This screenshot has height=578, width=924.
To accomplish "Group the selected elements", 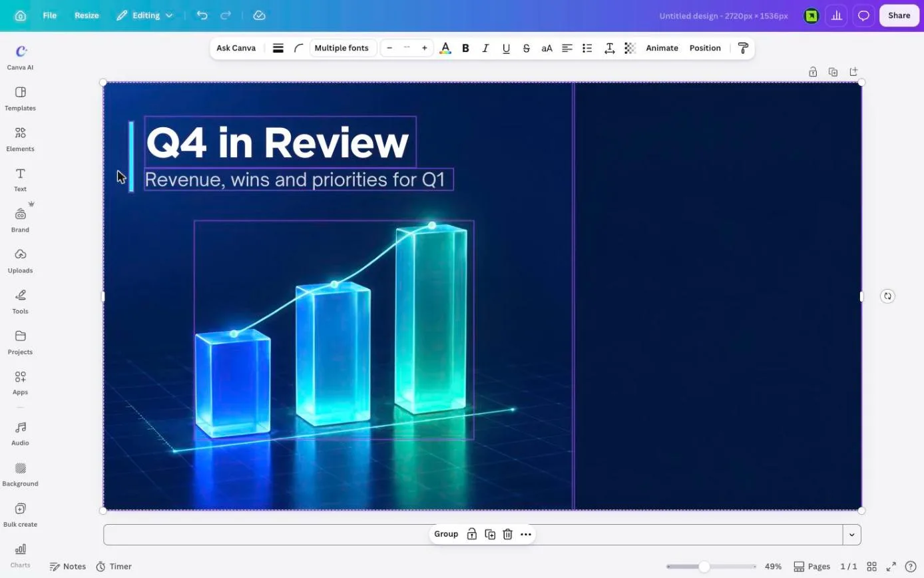I will pyautogui.click(x=446, y=534).
